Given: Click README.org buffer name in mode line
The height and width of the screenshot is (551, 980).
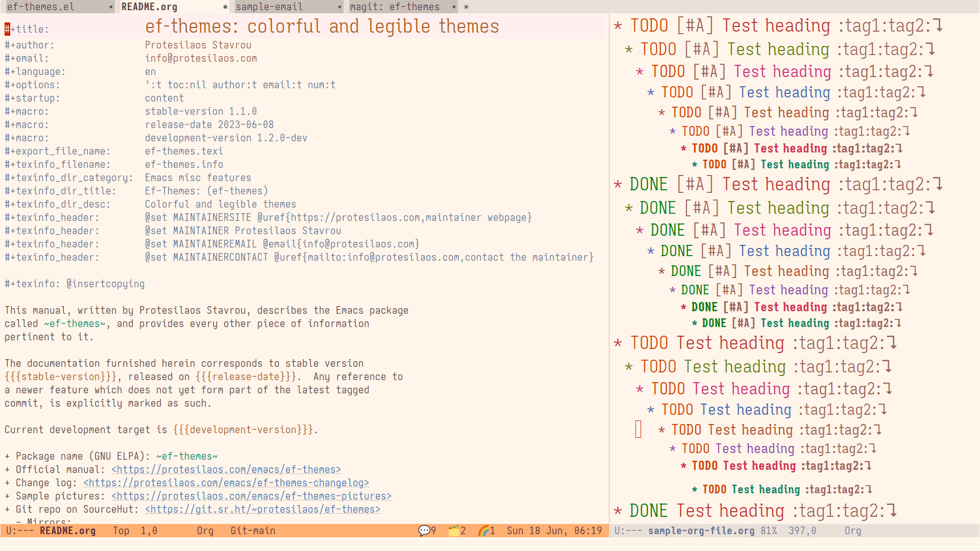Looking at the screenshot, I should tap(67, 531).
